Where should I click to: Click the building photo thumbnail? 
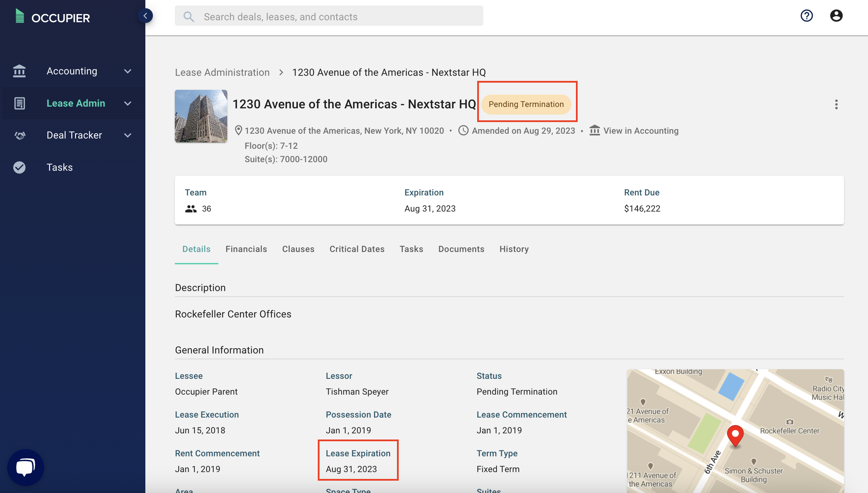(201, 116)
